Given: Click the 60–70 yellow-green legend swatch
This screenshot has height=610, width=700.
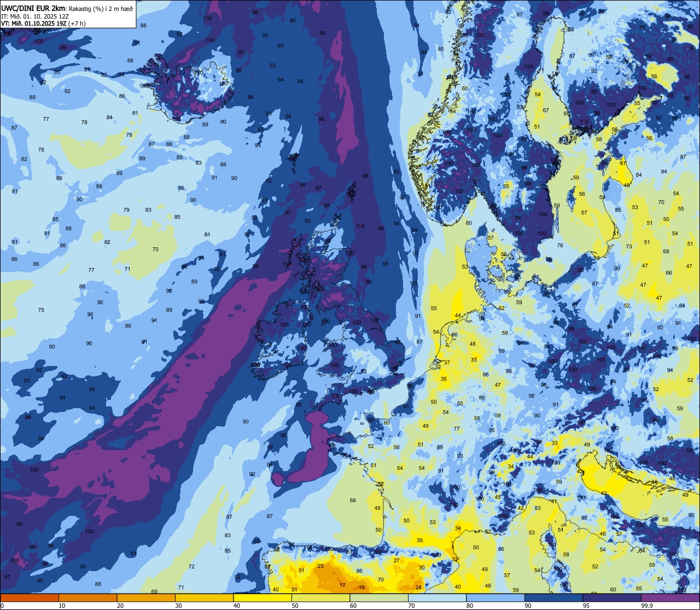Looking at the screenshot, I should pos(379,597).
